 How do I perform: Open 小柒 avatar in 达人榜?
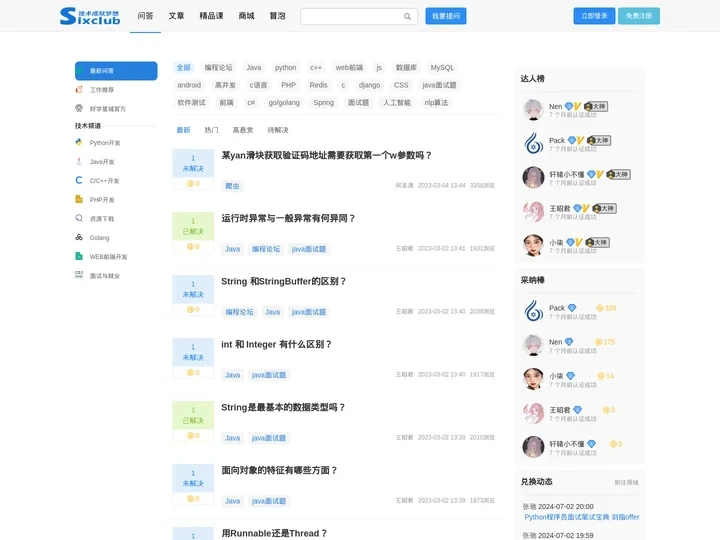(533, 245)
